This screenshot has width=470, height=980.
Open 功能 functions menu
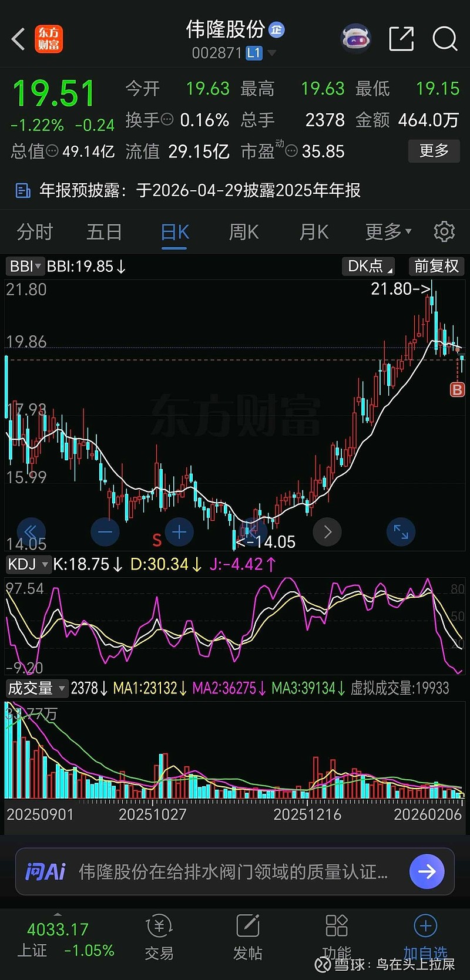click(337, 938)
